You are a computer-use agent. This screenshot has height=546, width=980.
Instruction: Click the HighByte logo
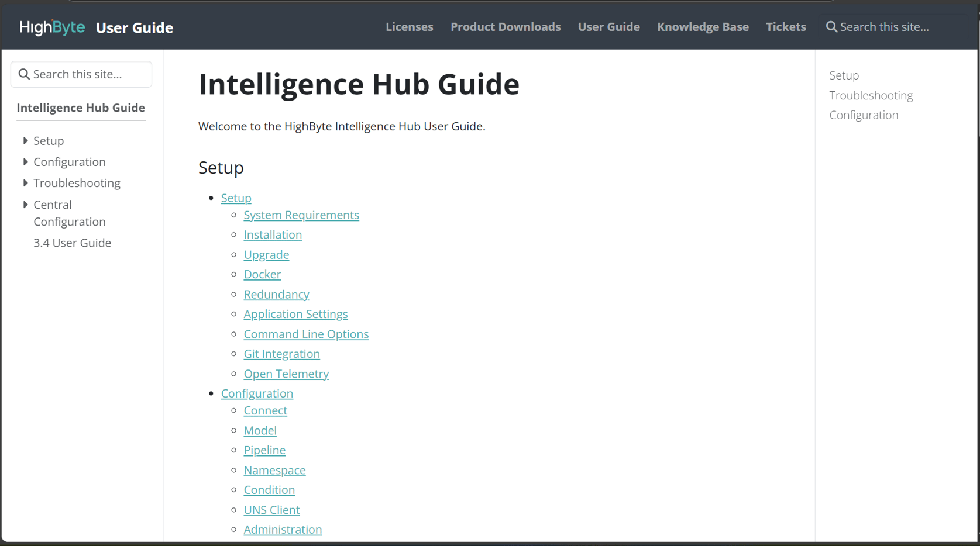tap(51, 27)
